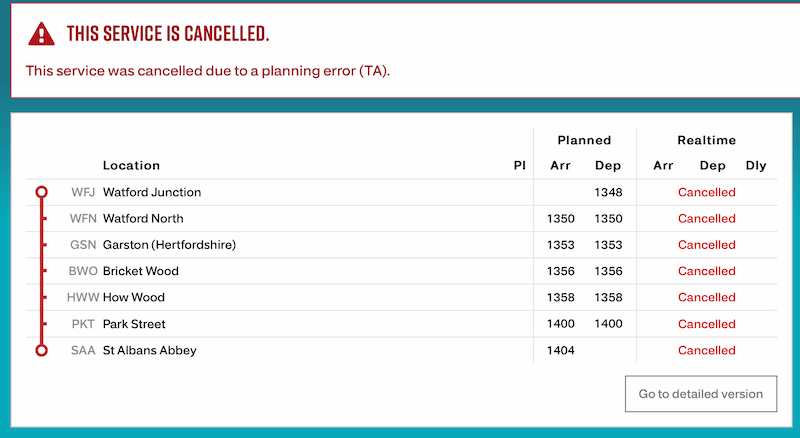Click the SAA station code

click(x=83, y=350)
